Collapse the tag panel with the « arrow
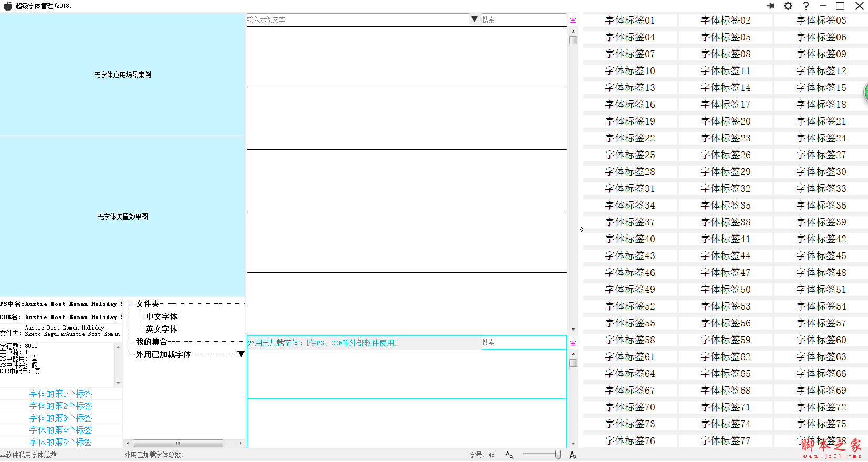868x462 pixels. tap(582, 230)
